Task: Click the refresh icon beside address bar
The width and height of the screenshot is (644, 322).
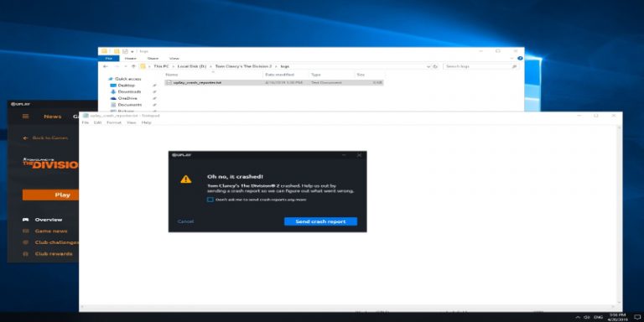Action: [x=436, y=66]
